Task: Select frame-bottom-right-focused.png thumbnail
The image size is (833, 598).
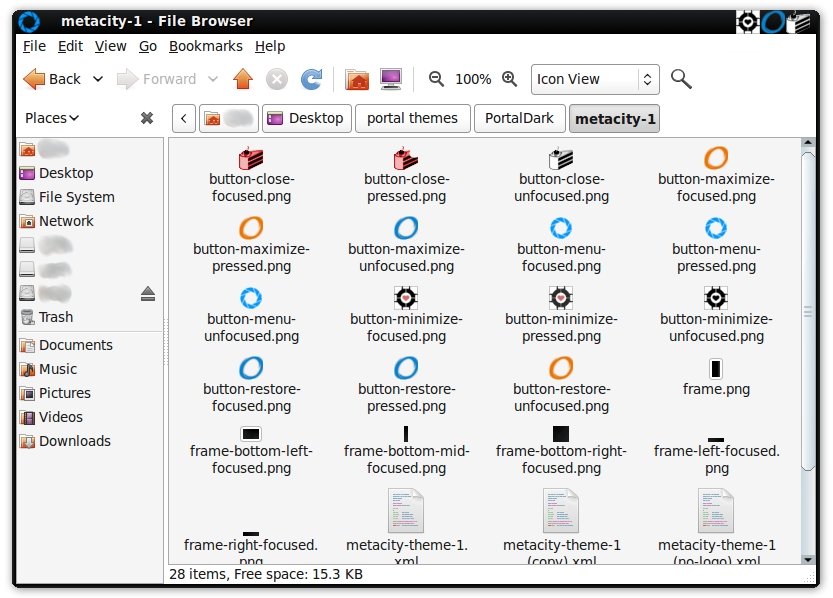Action: click(x=561, y=434)
